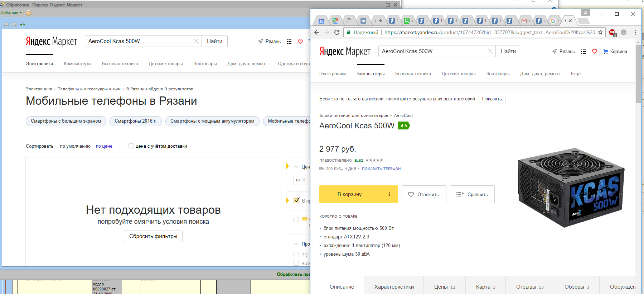The height and width of the screenshot is (294, 644).
Task: Click green refresh icon in the parser toolbar
Action: 23,24
